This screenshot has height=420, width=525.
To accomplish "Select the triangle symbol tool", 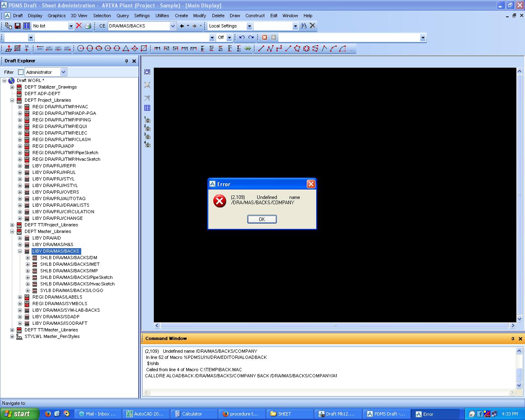I will [x=126, y=48].
